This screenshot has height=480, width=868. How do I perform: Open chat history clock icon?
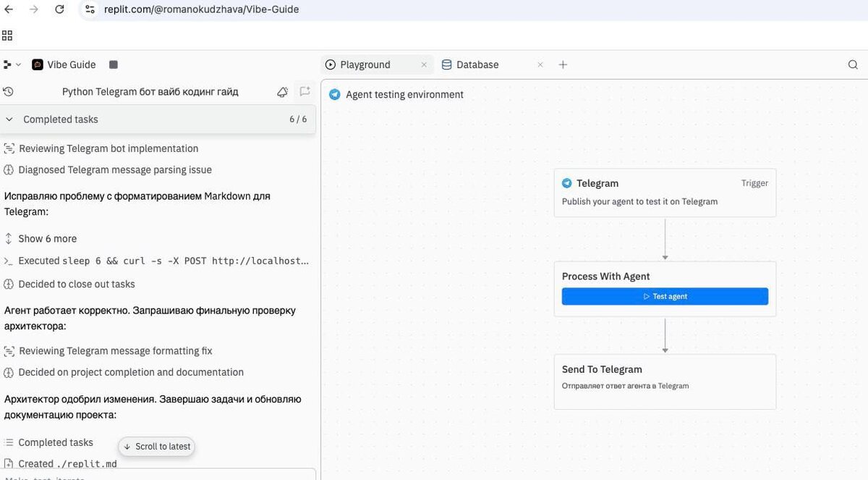click(9, 92)
